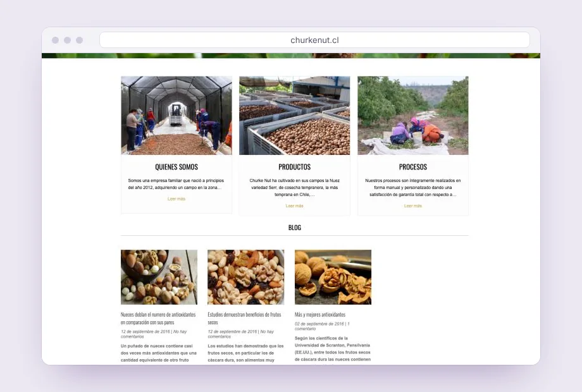Open the Quienes Somos tunnel photo
The width and height of the screenshot is (582, 392).
(176, 115)
